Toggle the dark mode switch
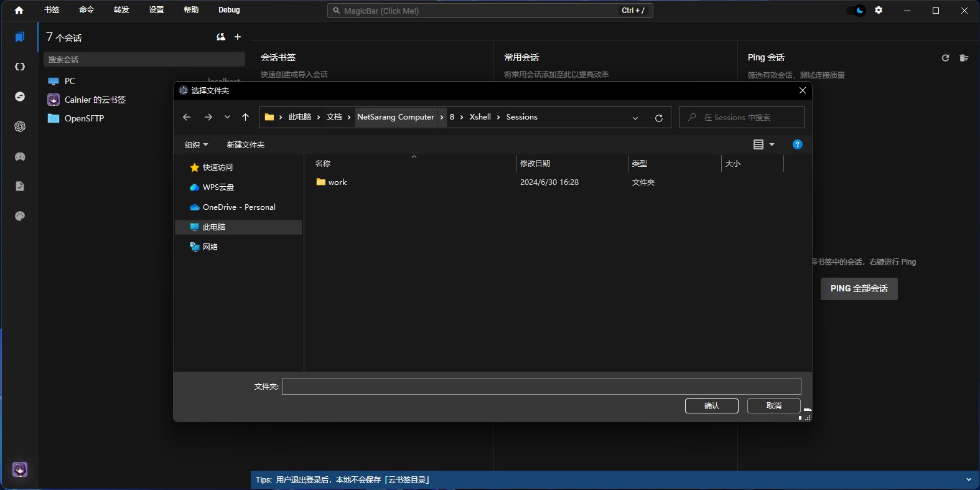 click(857, 10)
